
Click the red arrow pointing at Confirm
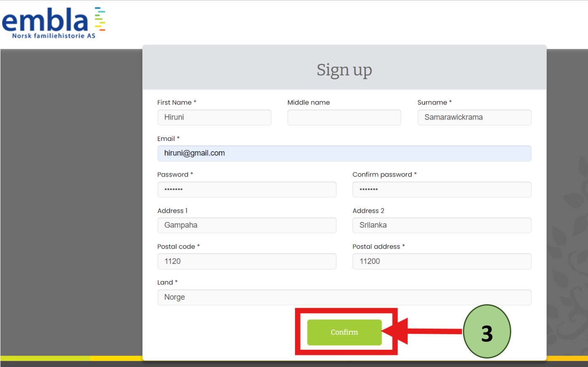point(422,332)
